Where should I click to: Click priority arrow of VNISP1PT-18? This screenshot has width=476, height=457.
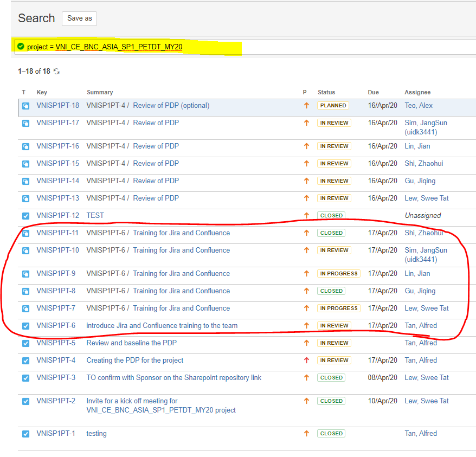(307, 105)
